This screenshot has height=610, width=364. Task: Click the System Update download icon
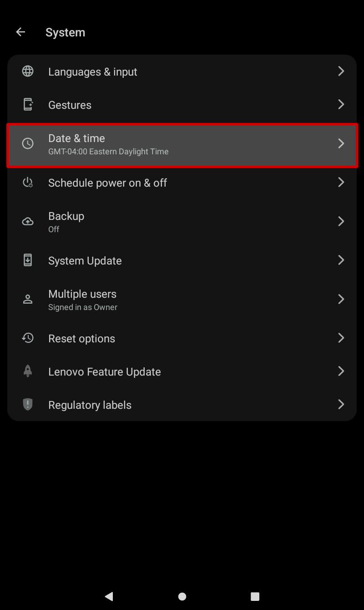tap(28, 260)
